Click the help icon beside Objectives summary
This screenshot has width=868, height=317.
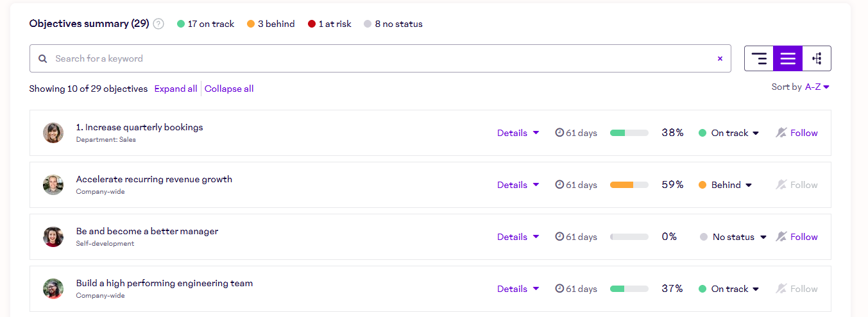tap(158, 24)
